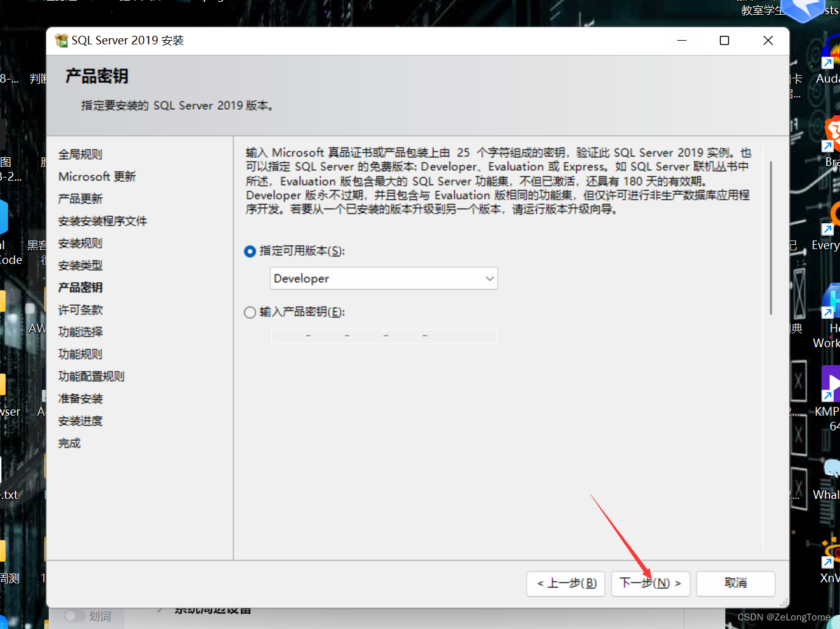The image size is (840, 629).
Task: Click the 功能规则 step in sidebar
Action: click(80, 354)
